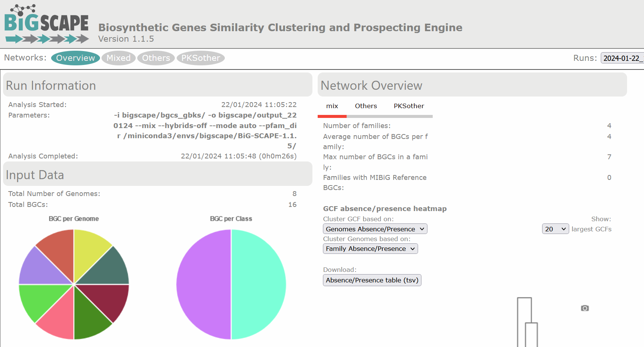Open the PKSother network page
The image size is (644, 347).
(x=200, y=58)
